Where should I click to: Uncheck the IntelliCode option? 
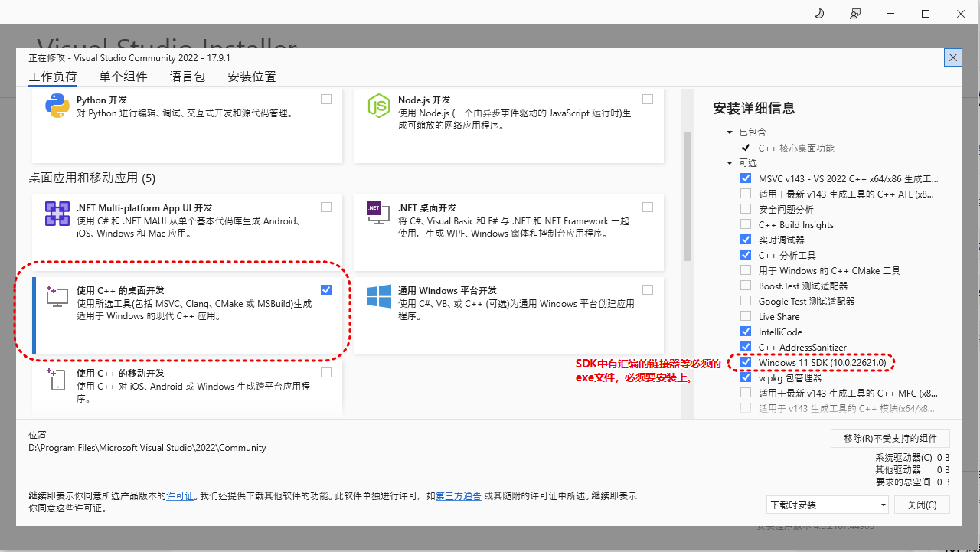746,332
